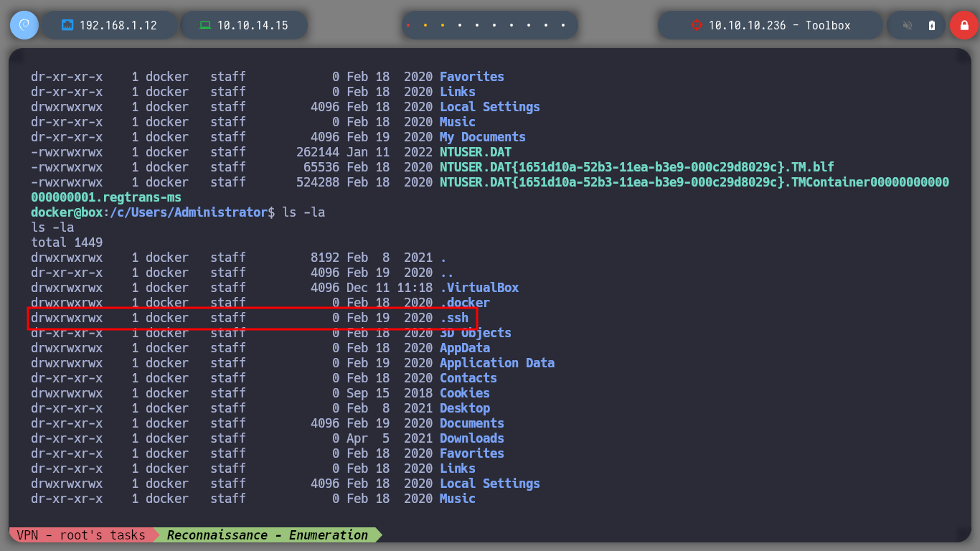Click the NTUSER.DAT .TM.blf file name

click(x=637, y=167)
